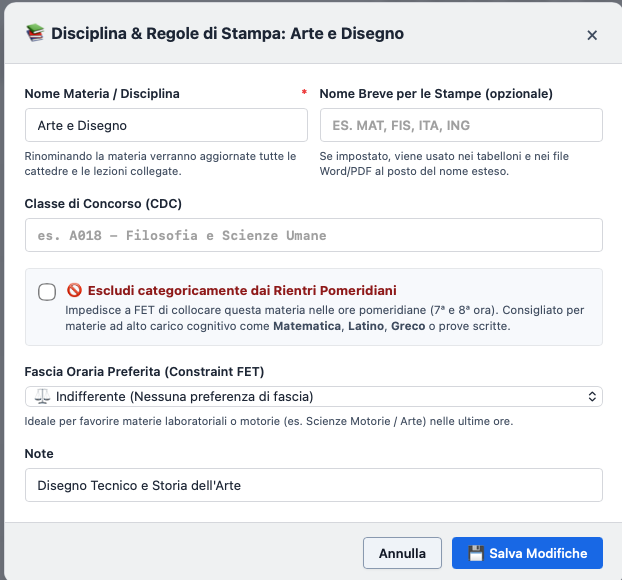Click the Impedisce a FET description text
The width and height of the screenshot is (622, 580).
coord(324,318)
